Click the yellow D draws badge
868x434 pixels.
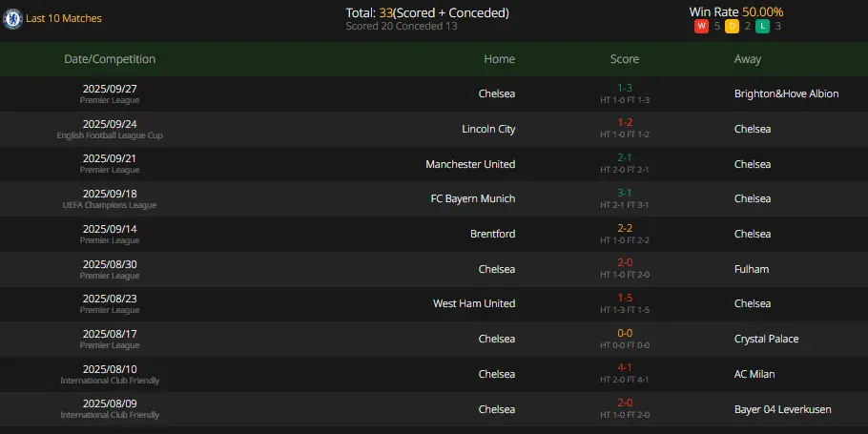732,26
